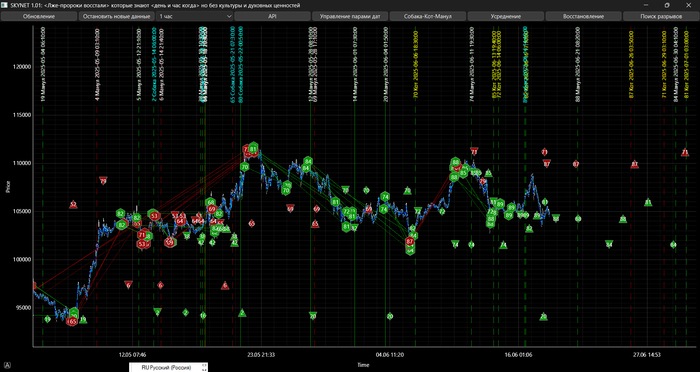Image resolution: width=700 pixels, height=372 pixels.
Task: Open the API menu button
Action: [272, 17]
